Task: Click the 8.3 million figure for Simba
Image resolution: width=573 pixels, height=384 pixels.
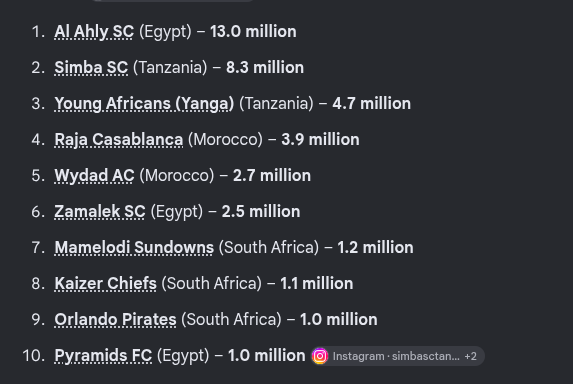Action: pyautogui.click(x=265, y=68)
